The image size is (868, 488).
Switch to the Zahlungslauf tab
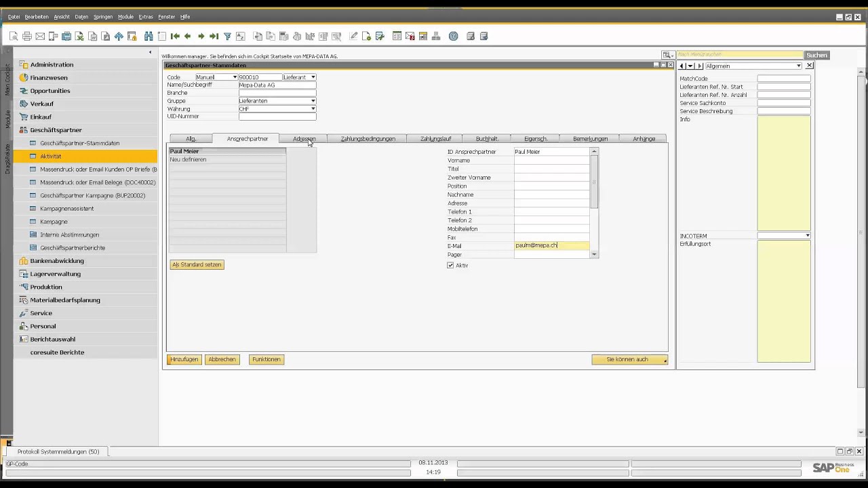435,138
